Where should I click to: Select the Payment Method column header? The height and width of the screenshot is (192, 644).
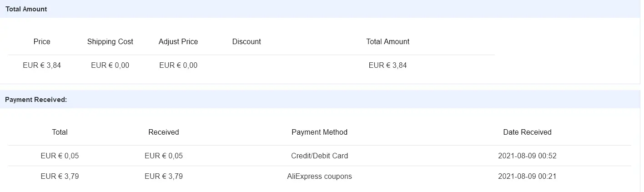pyautogui.click(x=320, y=132)
